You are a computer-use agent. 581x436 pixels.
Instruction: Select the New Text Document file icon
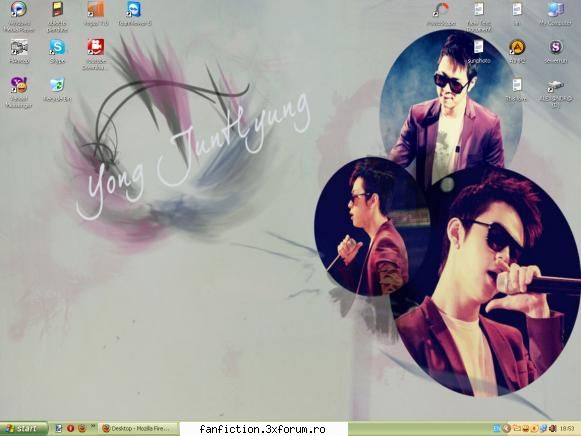[x=479, y=16]
